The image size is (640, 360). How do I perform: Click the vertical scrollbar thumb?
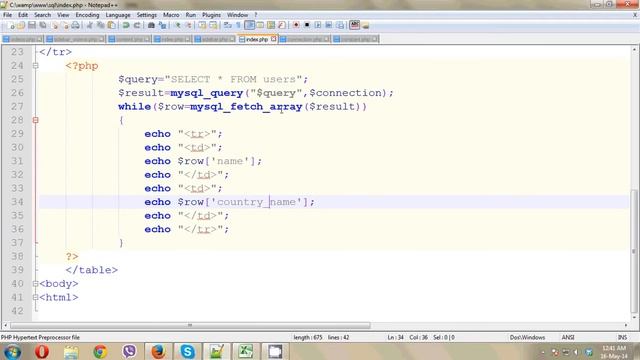coord(634,250)
